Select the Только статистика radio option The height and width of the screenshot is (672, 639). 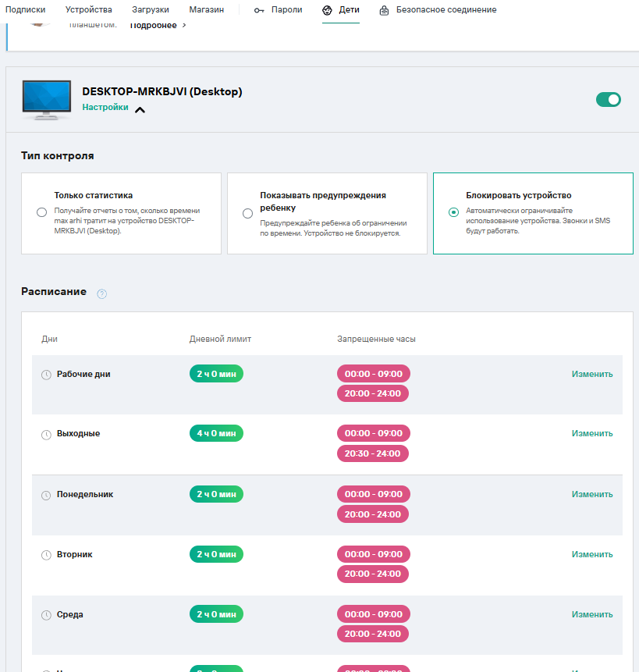point(41,212)
